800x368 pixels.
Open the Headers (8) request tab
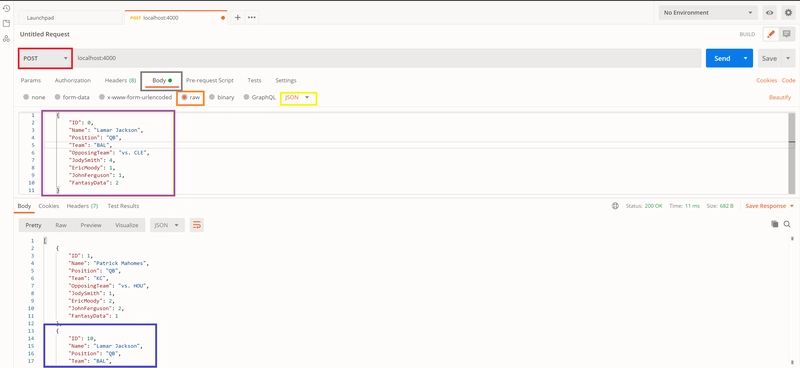click(120, 81)
